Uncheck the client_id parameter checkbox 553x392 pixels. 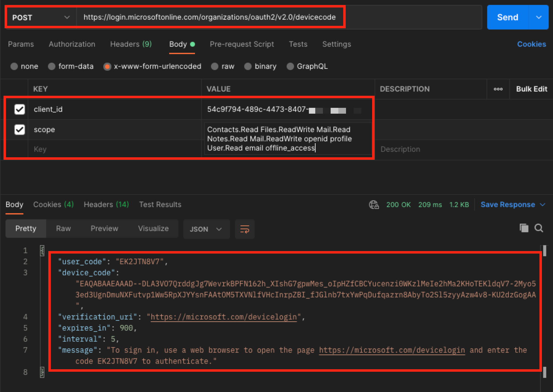20,109
